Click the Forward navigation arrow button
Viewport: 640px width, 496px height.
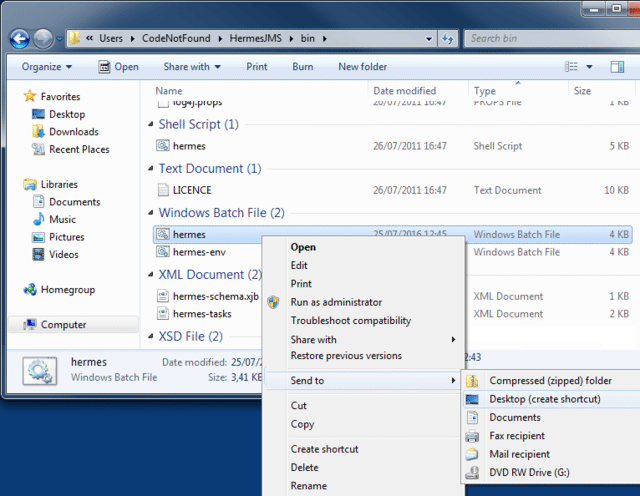pyautogui.click(x=43, y=39)
